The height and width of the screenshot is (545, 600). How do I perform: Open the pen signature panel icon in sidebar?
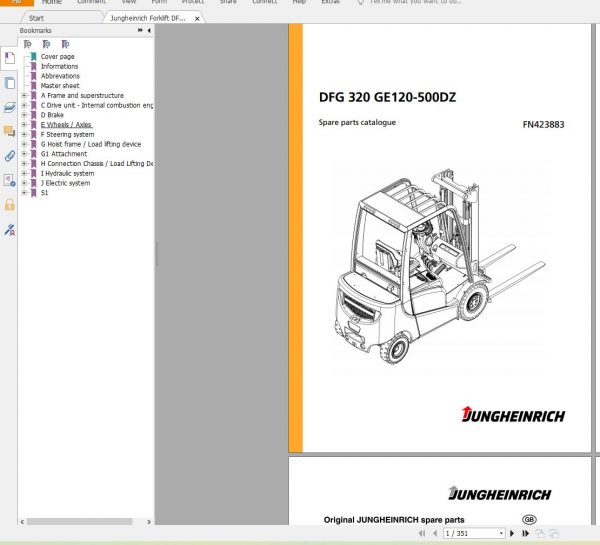pyautogui.click(x=10, y=230)
